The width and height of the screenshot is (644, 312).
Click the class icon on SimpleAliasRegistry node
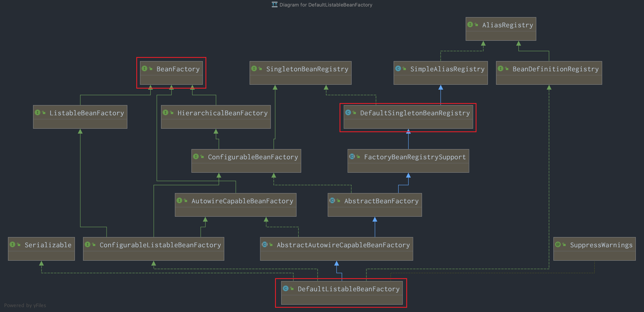point(398,68)
